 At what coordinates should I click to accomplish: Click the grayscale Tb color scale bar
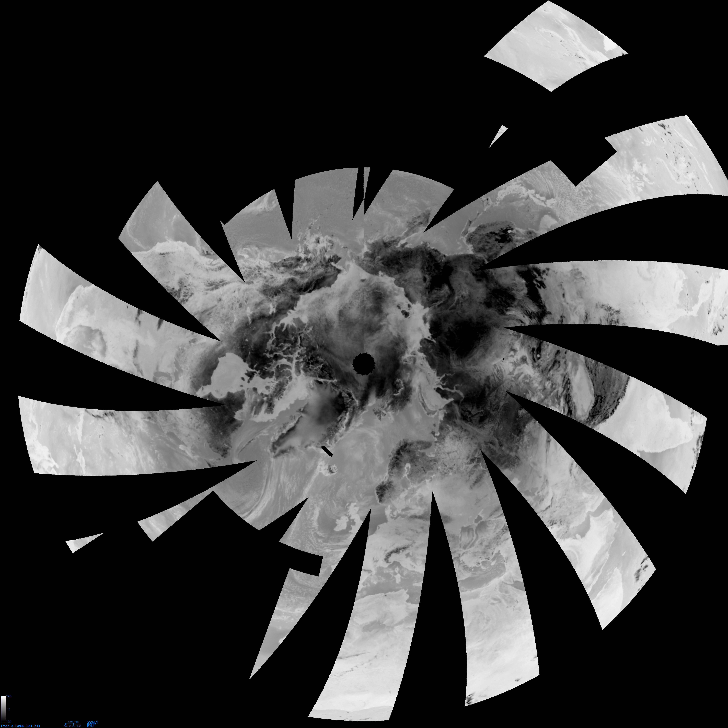tap(3, 709)
